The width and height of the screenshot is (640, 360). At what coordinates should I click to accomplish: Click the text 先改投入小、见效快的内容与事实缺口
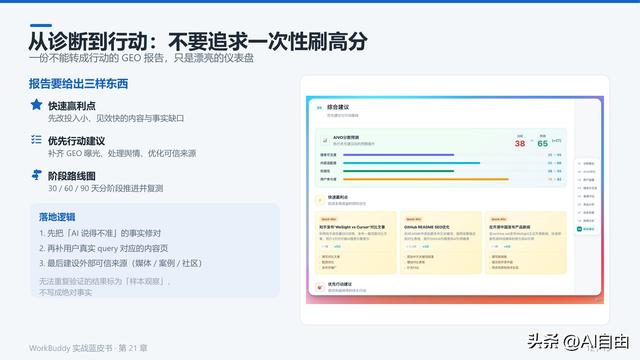pos(116,118)
